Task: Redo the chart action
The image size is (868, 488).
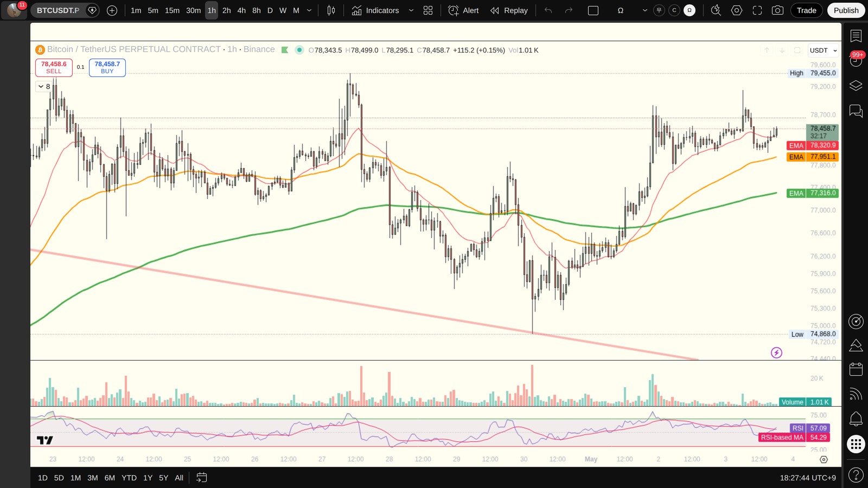Action: [x=569, y=10]
